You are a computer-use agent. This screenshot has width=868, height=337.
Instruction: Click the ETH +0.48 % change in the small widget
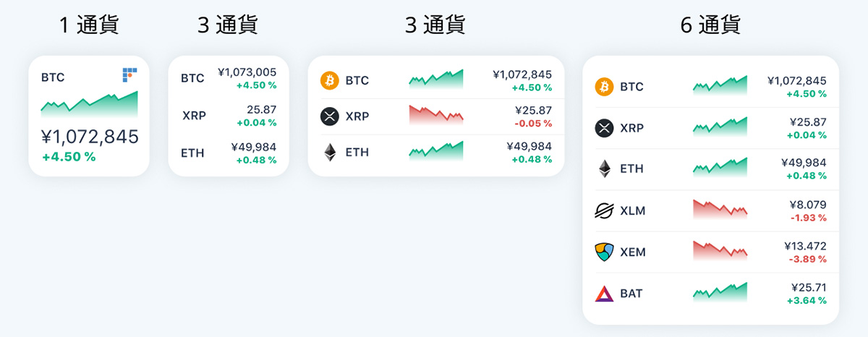(x=256, y=160)
